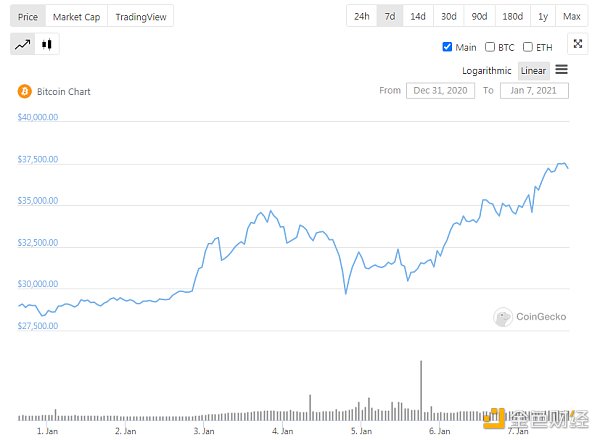Select the 24h time range
This screenshot has width=600, height=440.
[361, 17]
